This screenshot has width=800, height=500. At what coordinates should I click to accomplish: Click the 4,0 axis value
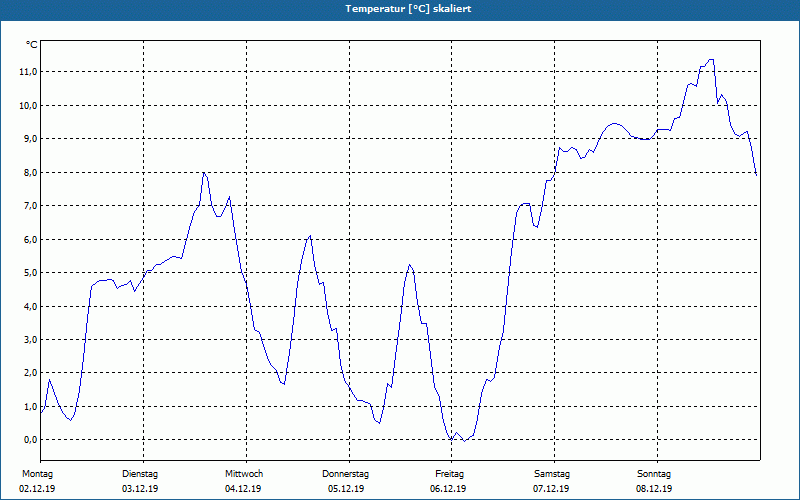click(x=29, y=306)
